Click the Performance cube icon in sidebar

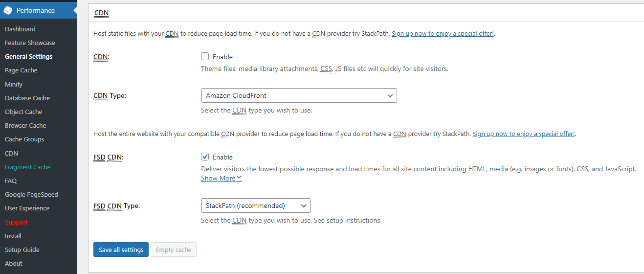coord(8,10)
